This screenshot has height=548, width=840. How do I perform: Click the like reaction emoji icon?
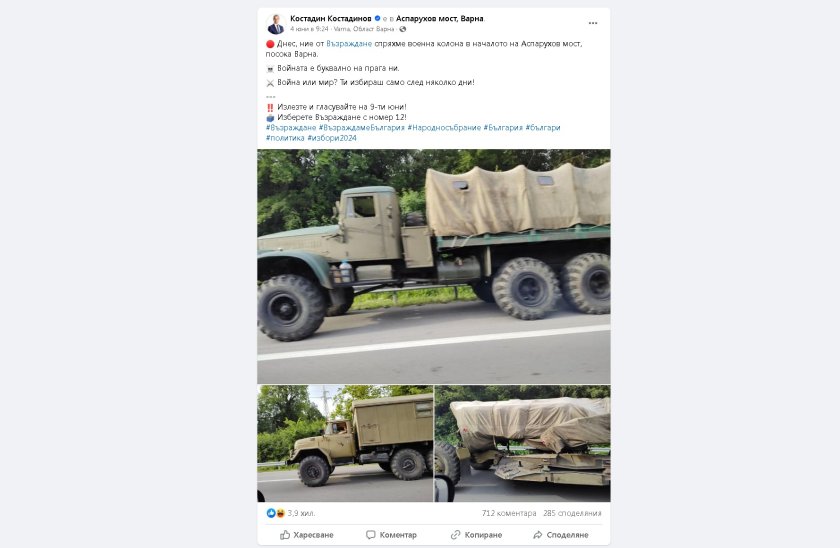(x=271, y=513)
